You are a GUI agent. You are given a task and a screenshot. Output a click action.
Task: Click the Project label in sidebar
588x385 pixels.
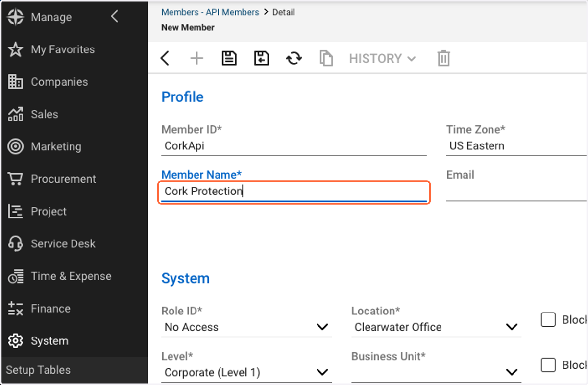[x=49, y=211]
